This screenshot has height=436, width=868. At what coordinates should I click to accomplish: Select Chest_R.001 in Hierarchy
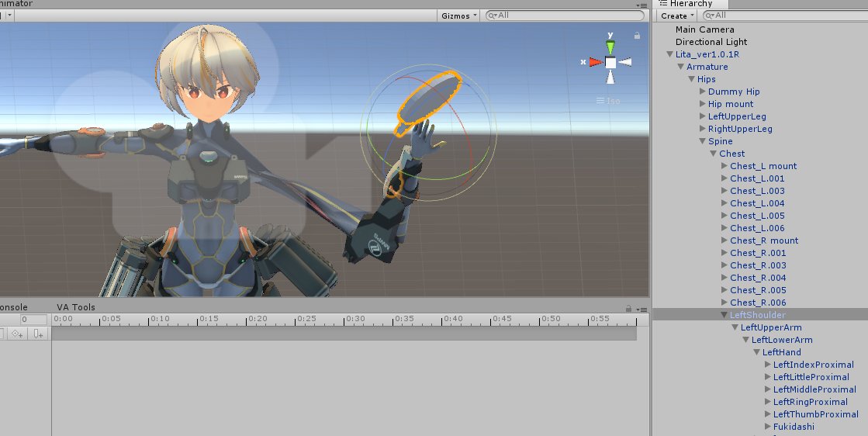click(x=758, y=253)
